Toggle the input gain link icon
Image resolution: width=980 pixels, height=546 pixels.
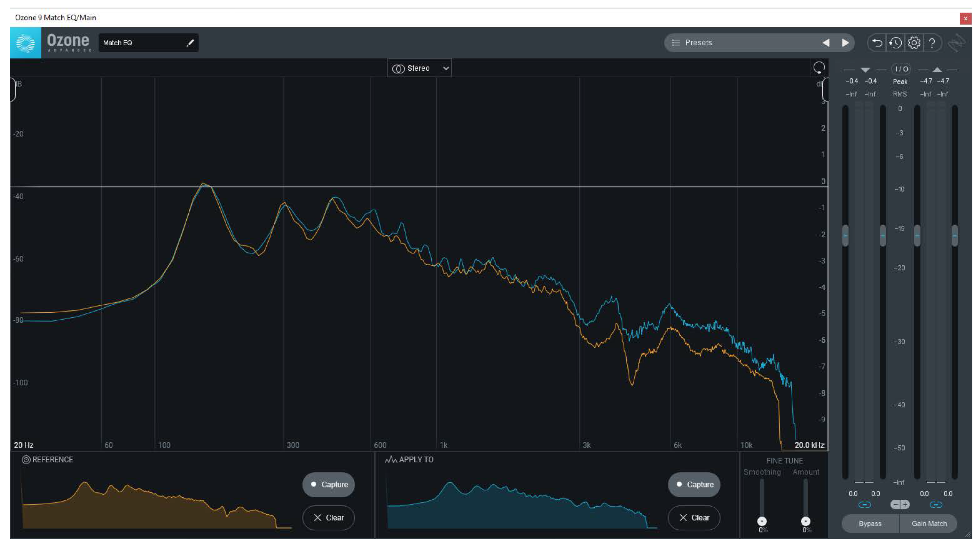(x=864, y=505)
